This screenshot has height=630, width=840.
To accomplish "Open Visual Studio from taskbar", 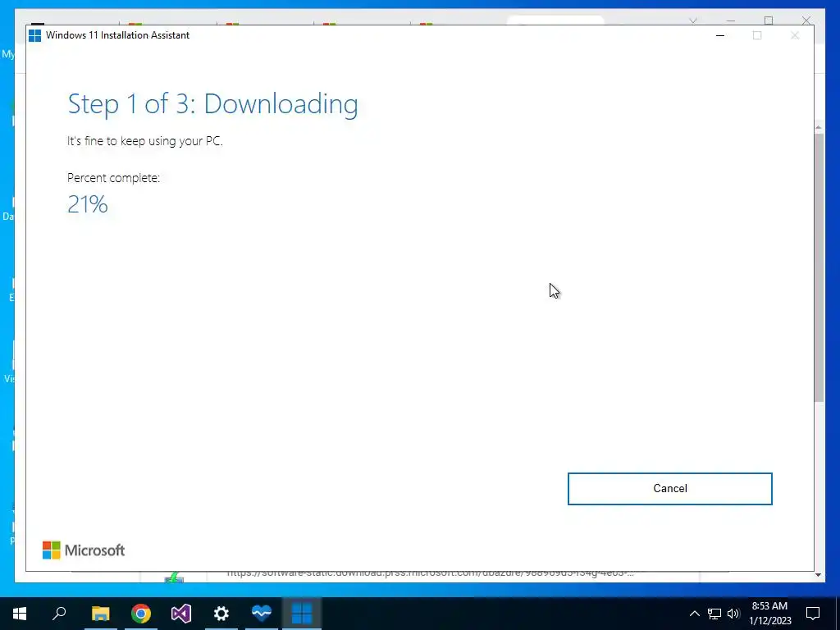I will [181, 614].
